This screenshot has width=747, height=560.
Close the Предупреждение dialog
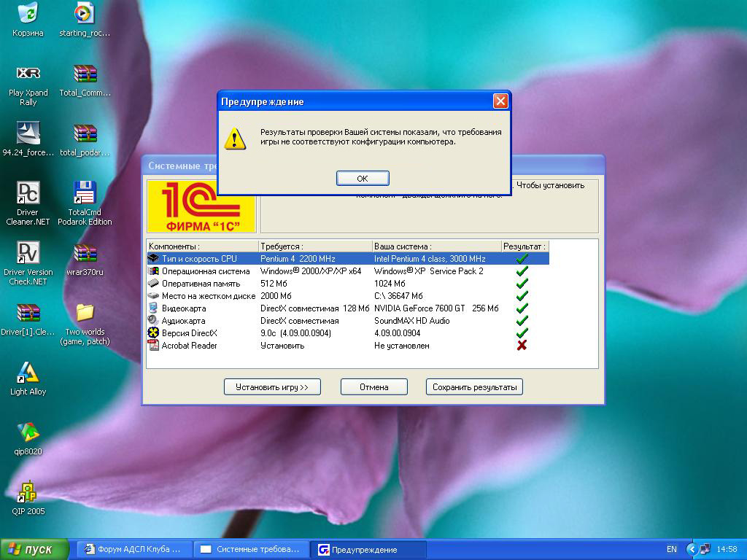(500, 101)
